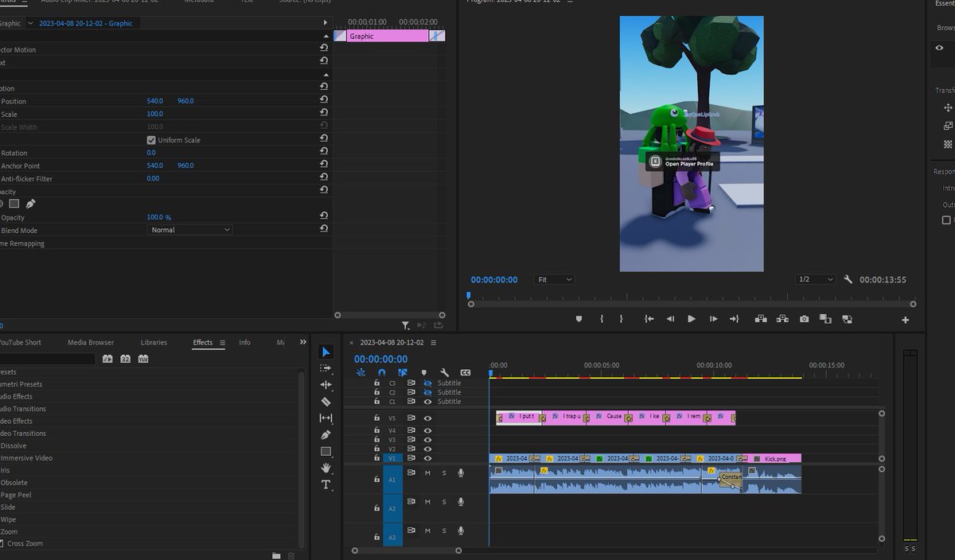The height and width of the screenshot is (560, 955).
Task: Open the Fit zoom level dropdown
Action: click(555, 279)
